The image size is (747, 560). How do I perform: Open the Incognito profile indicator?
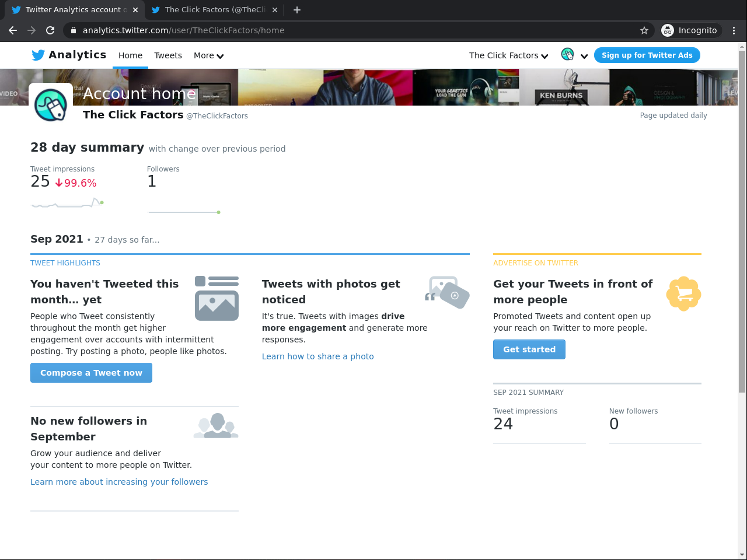[x=692, y=30]
